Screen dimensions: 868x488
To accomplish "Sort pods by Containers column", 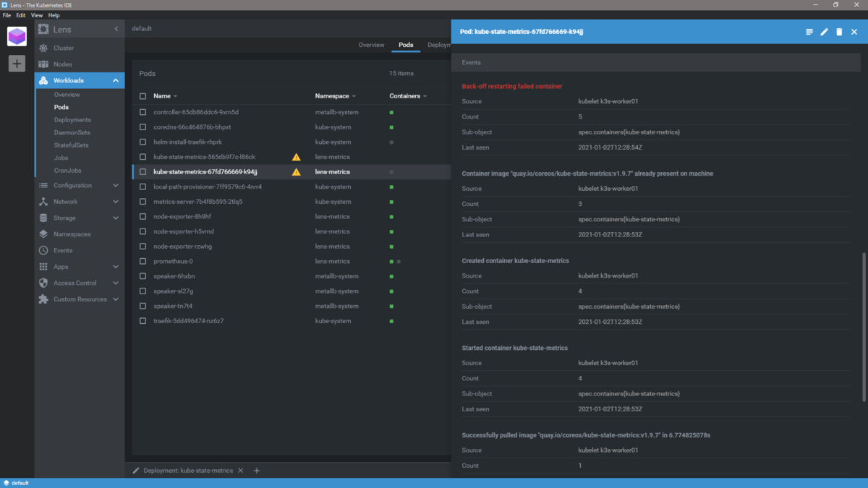I will click(x=408, y=96).
